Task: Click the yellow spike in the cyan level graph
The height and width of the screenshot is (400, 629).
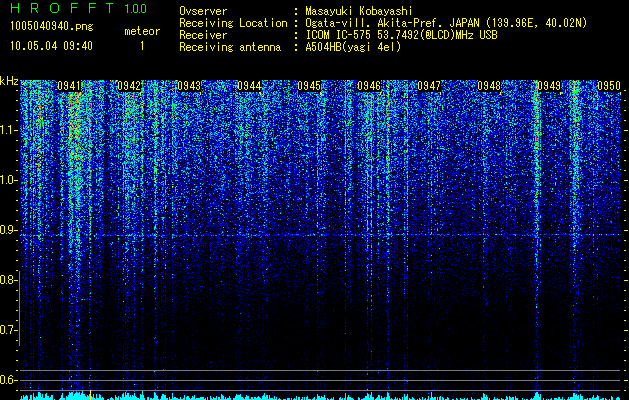Action: click(x=90, y=395)
